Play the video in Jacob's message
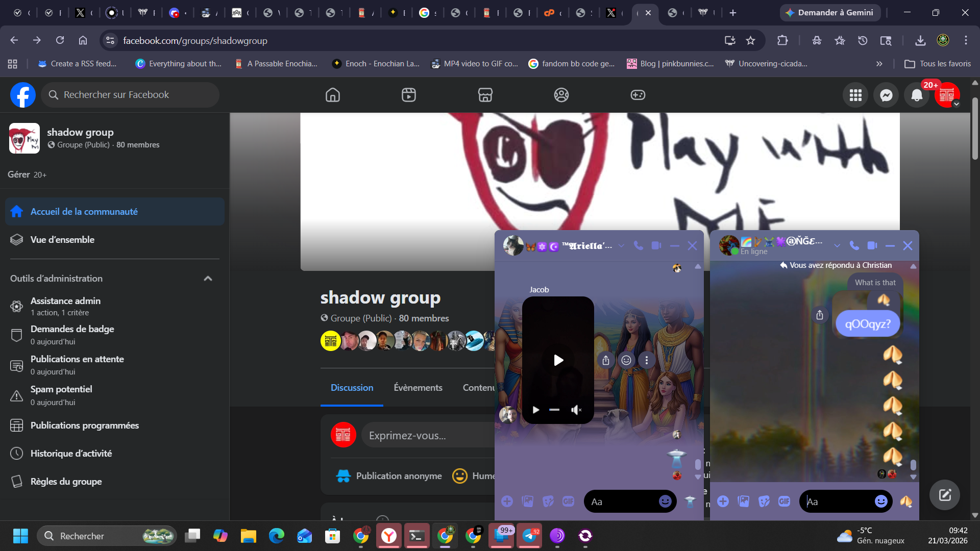This screenshot has width=980, height=551. click(x=558, y=360)
